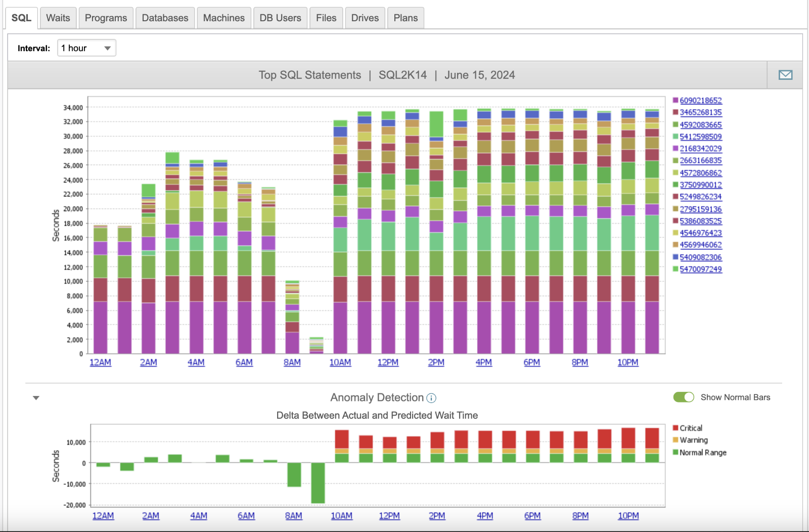This screenshot has width=809, height=532.
Task: Open SQL hash link 5470097249
Action: click(x=701, y=269)
